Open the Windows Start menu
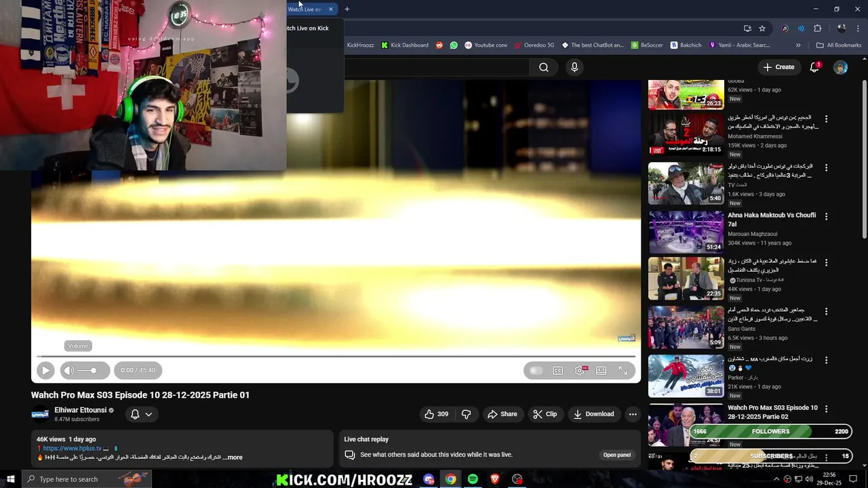The image size is (868, 488). 10,479
